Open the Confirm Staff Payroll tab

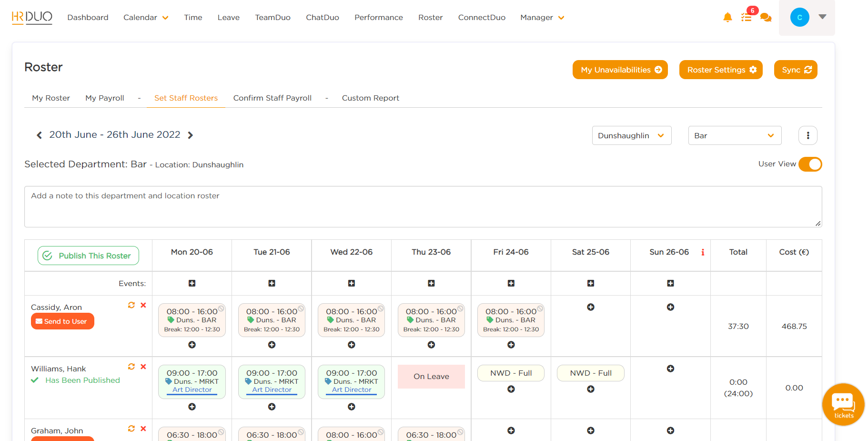click(272, 98)
